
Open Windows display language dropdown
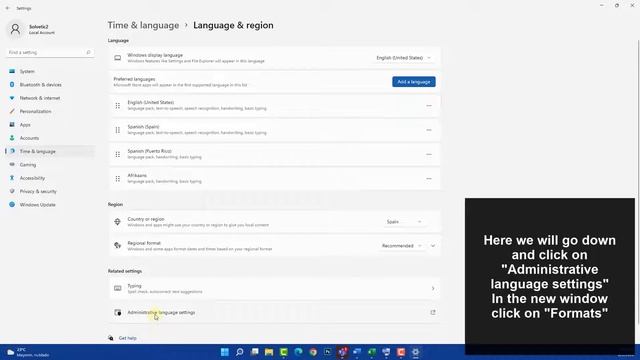point(403,58)
